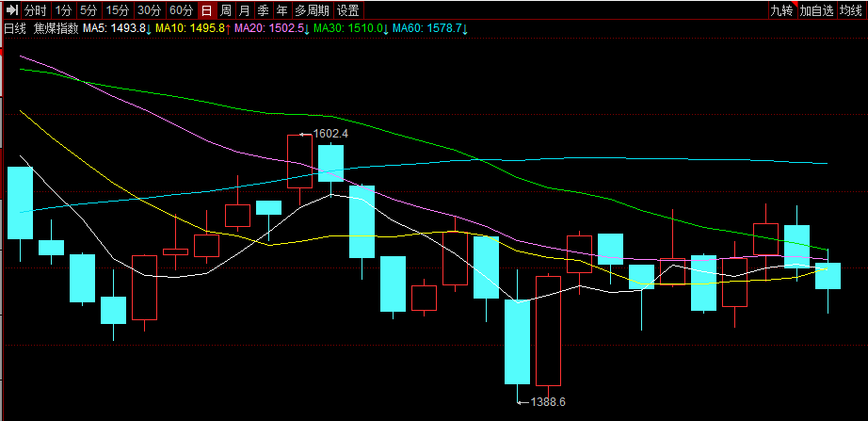Screen dimensions: 868x421
Task: Click the 日线 label
Action: click(15, 29)
